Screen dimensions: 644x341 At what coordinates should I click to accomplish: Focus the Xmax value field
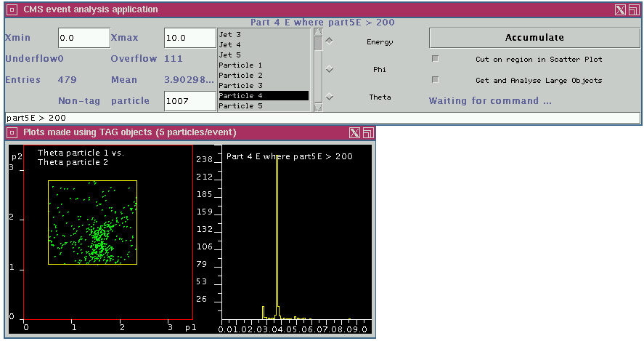tap(190, 38)
